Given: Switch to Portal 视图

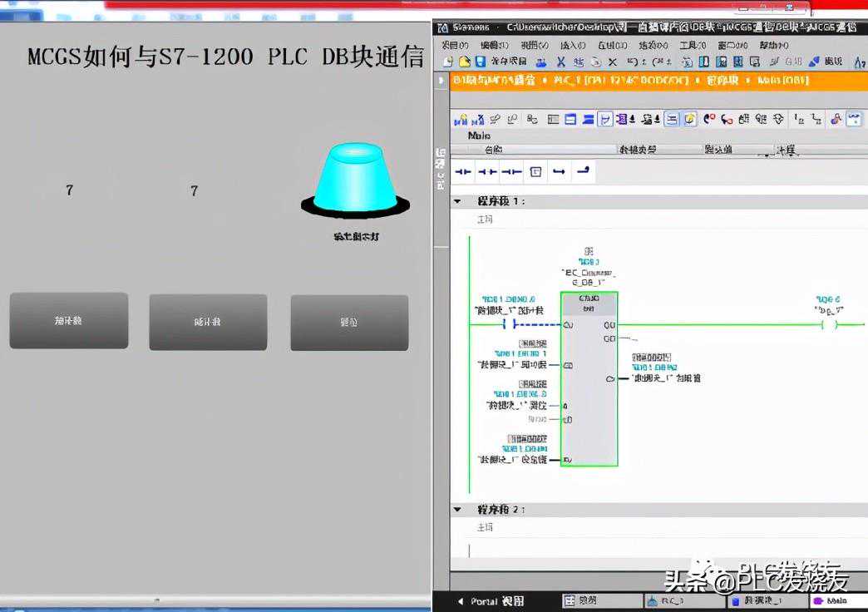Looking at the screenshot, I should (x=490, y=601).
